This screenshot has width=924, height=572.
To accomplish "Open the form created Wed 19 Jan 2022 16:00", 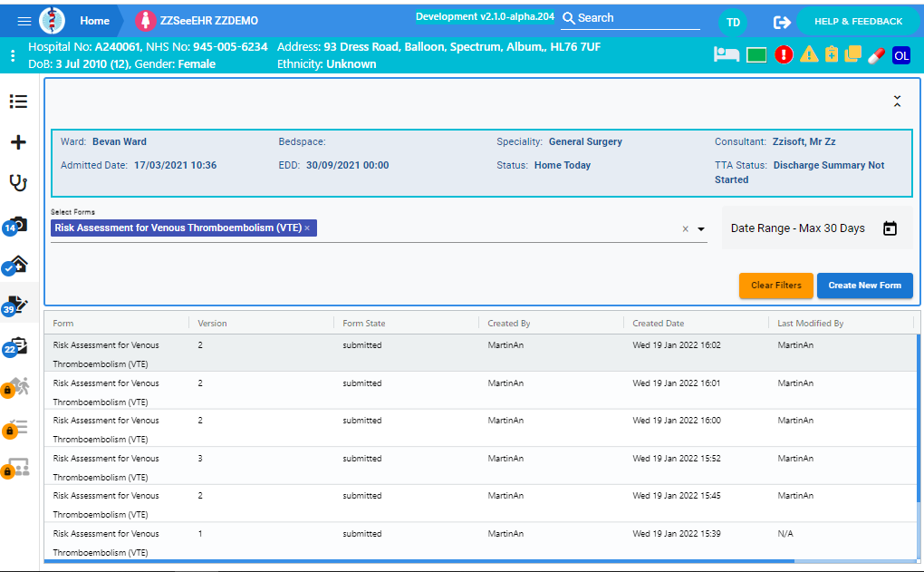I will click(x=480, y=428).
